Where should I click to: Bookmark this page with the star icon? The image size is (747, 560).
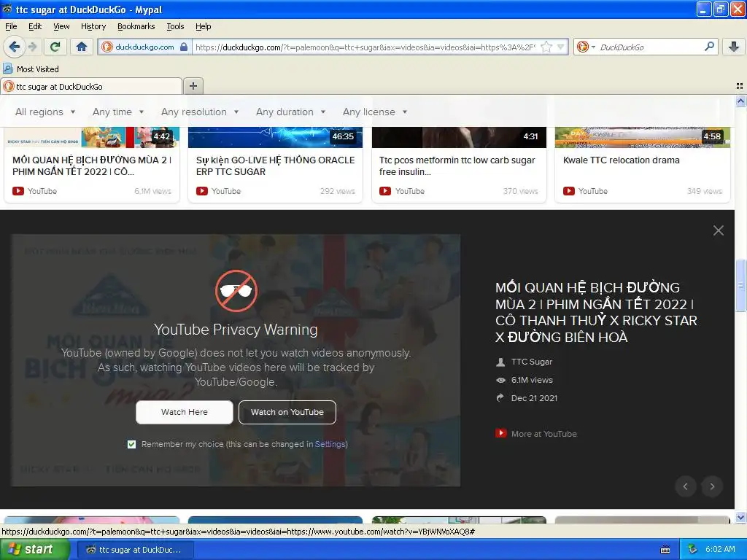(546, 47)
